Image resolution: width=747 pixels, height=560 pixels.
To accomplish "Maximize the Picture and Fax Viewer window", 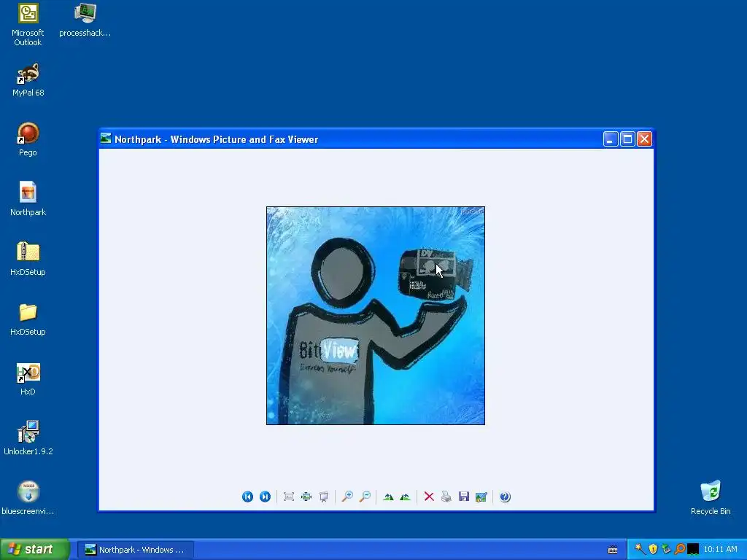I will pos(627,139).
